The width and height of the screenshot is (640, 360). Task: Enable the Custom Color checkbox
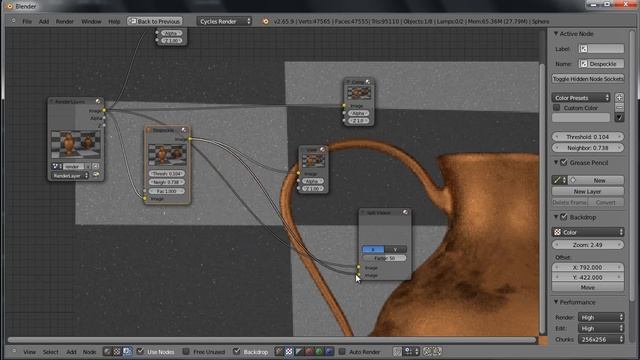556,108
